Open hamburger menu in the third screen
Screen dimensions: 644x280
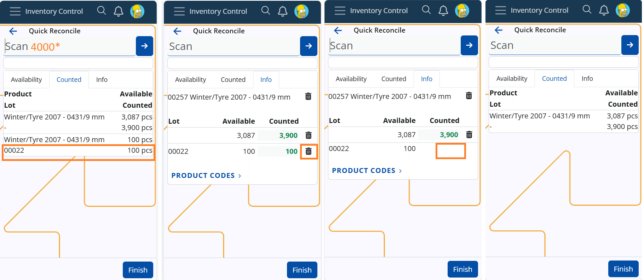[340, 11]
